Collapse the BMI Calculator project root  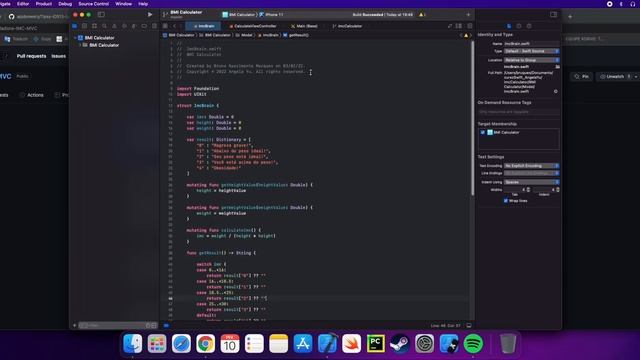pos(76,38)
